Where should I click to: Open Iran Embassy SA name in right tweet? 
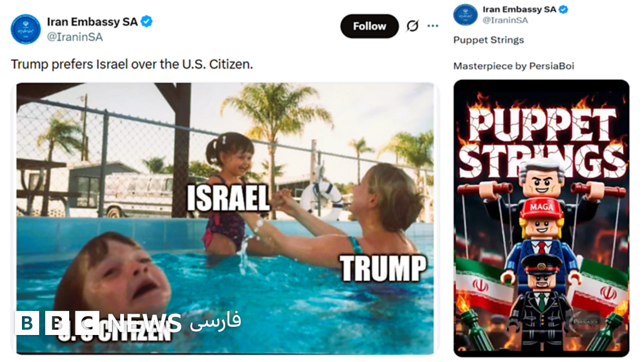(x=519, y=9)
